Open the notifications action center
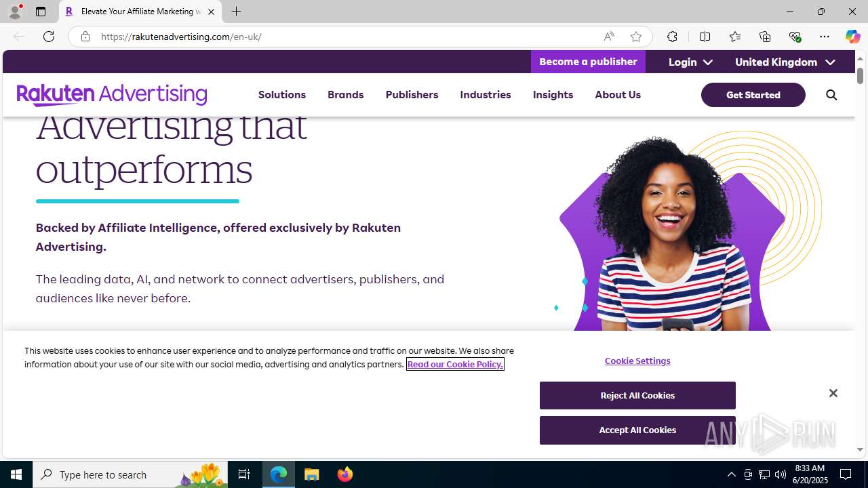Viewport: 868px width, 488px height. point(846,474)
